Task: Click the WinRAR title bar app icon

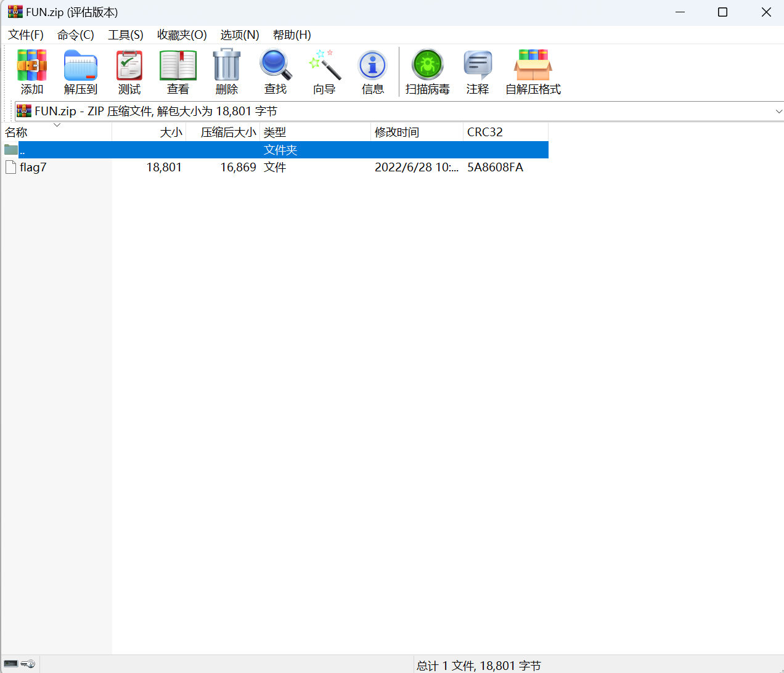Action: pos(15,12)
